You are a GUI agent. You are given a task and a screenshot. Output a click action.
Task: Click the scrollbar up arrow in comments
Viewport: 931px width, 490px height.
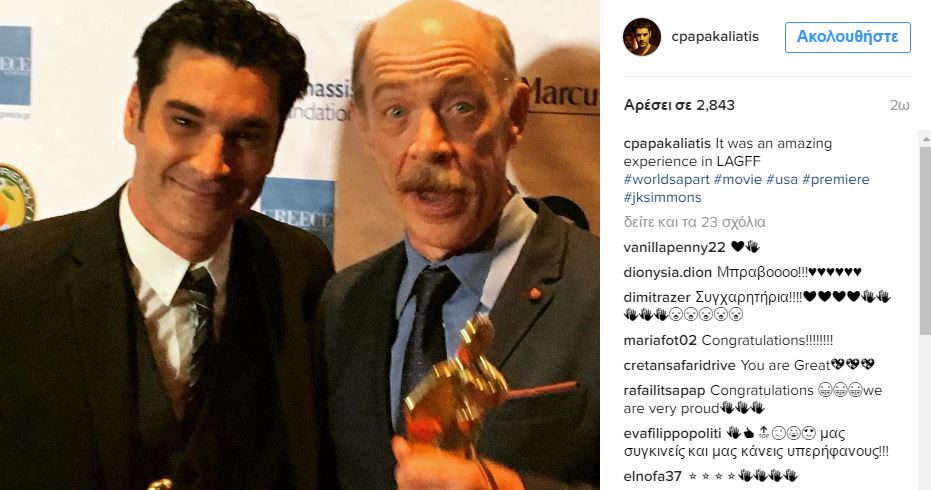pos(925,138)
